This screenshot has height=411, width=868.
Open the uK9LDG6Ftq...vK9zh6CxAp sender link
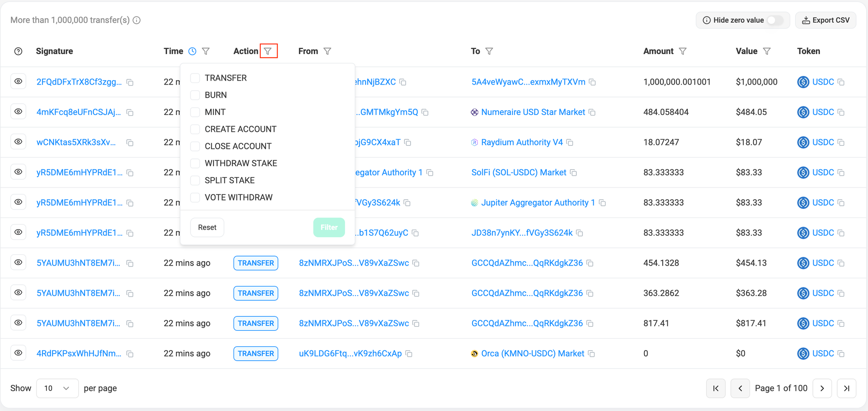tap(350, 354)
